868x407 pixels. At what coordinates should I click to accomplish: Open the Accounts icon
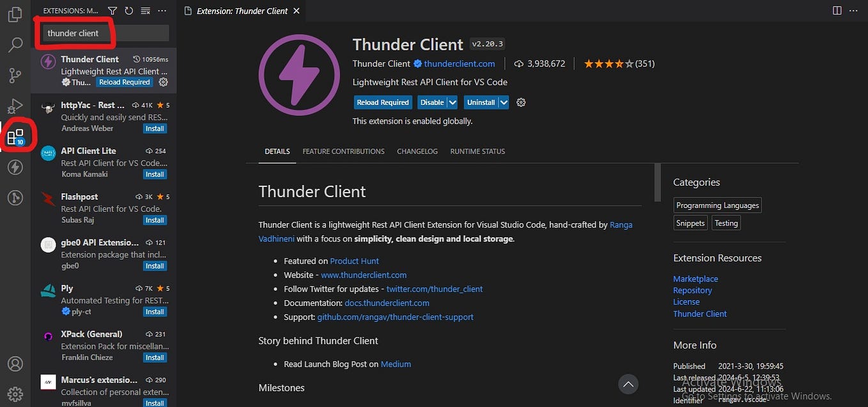click(x=15, y=363)
